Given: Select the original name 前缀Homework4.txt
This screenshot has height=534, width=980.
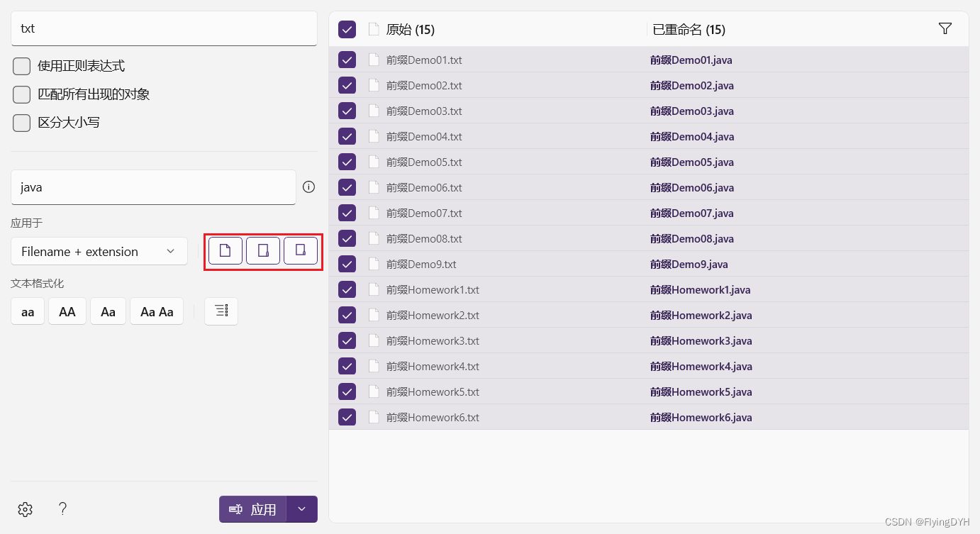Looking at the screenshot, I should point(433,366).
